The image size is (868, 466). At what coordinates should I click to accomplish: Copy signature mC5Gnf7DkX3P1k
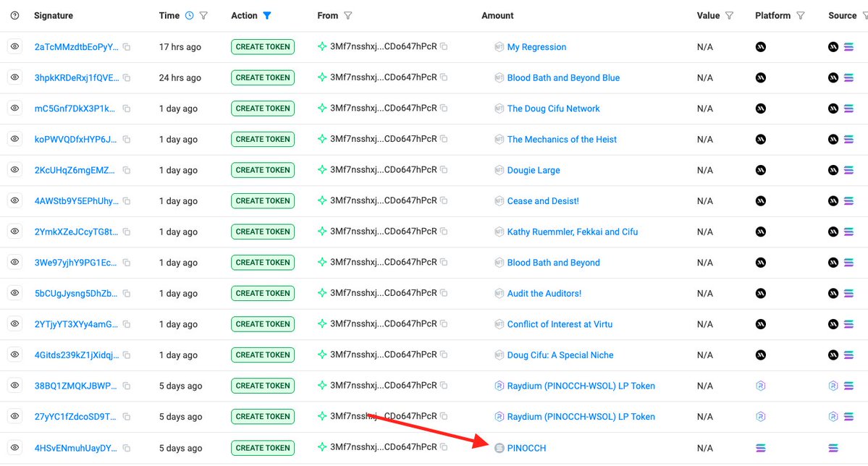coord(127,109)
